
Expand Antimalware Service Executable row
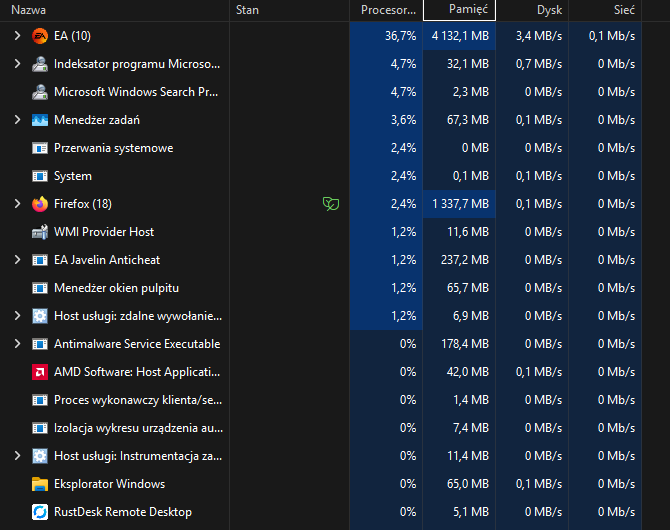point(17,344)
